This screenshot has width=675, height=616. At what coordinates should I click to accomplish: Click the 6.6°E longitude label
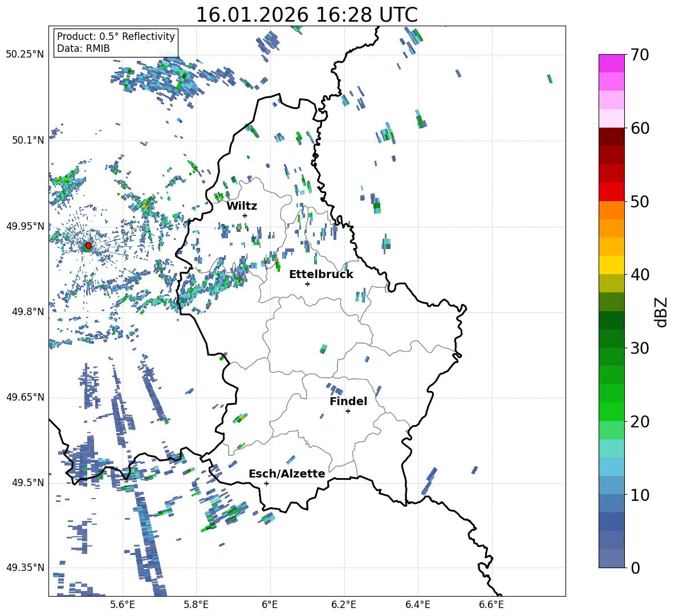(x=491, y=605)
